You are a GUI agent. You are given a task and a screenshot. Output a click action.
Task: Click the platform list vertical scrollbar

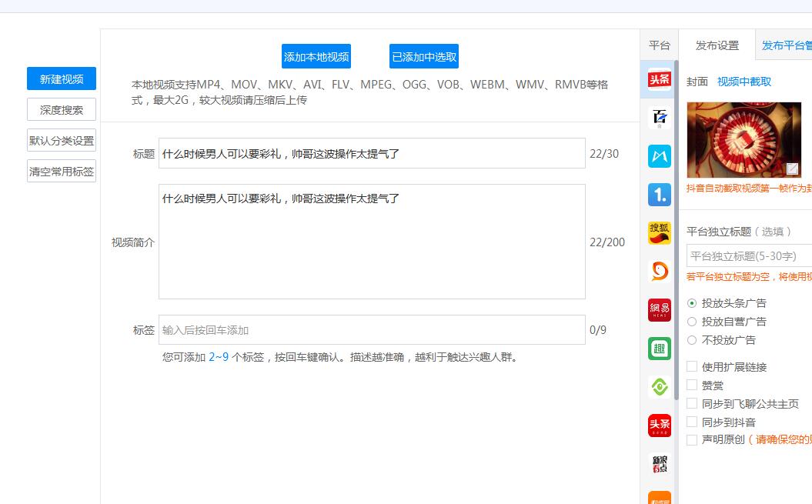pyautogui.click(x=676, y=231)
